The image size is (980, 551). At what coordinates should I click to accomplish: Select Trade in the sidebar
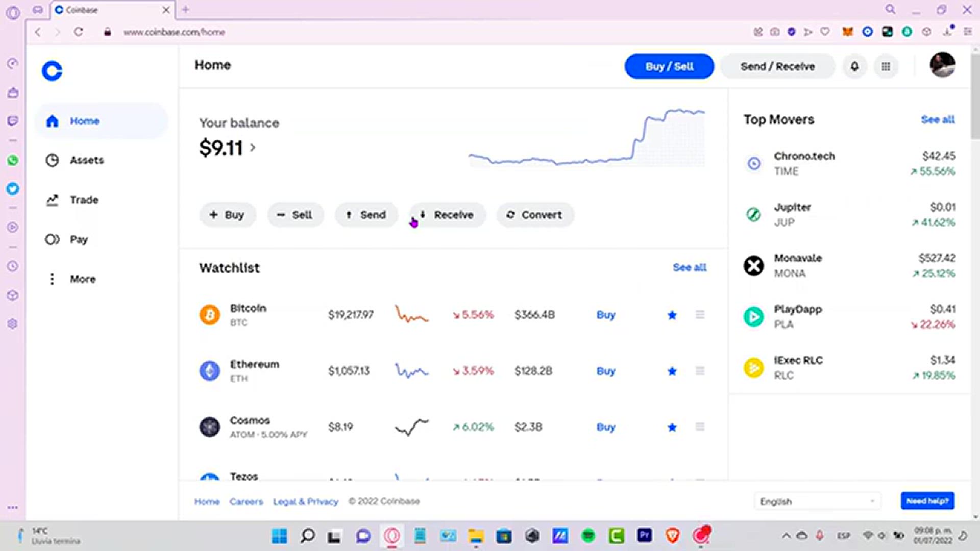101,200
